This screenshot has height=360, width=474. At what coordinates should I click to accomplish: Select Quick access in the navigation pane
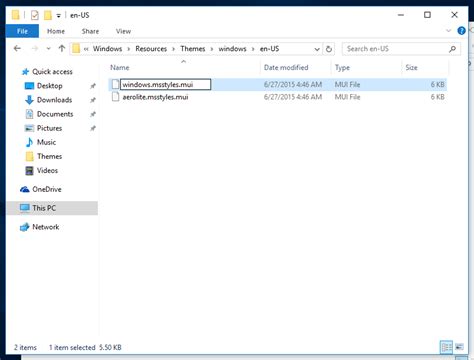click(52, 72)
